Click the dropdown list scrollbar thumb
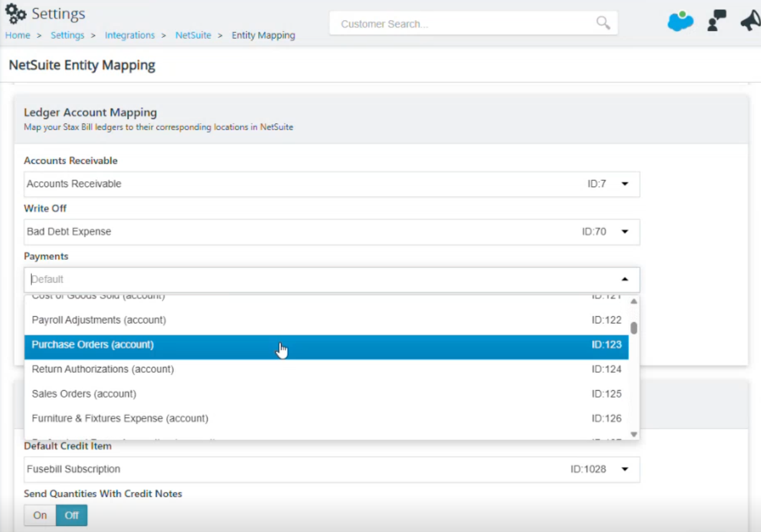The height and width of the screenshot is (532, 761). point(634,328)
